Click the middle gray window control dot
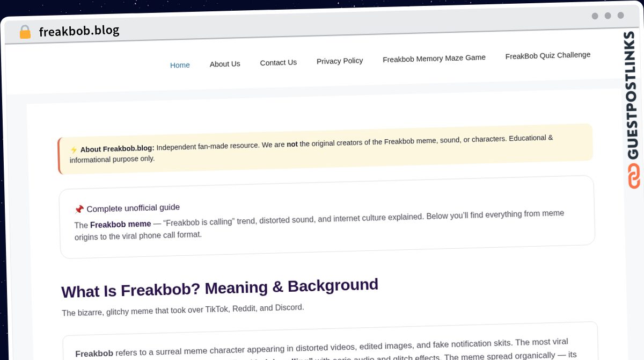Screen dimensions: 644x360 click(608, 16)
